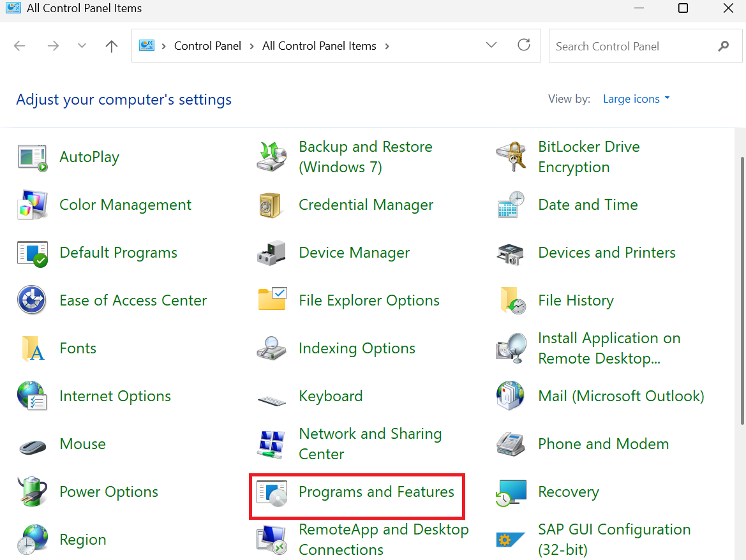Open the Phone and Modem icon
The image size is (746, 560).
pos(511,444)
